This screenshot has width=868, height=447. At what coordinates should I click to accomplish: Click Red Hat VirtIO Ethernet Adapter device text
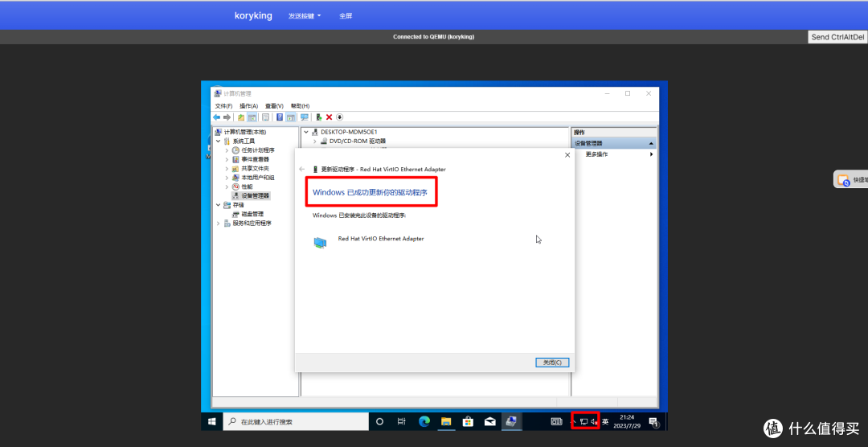click(381, 239)
